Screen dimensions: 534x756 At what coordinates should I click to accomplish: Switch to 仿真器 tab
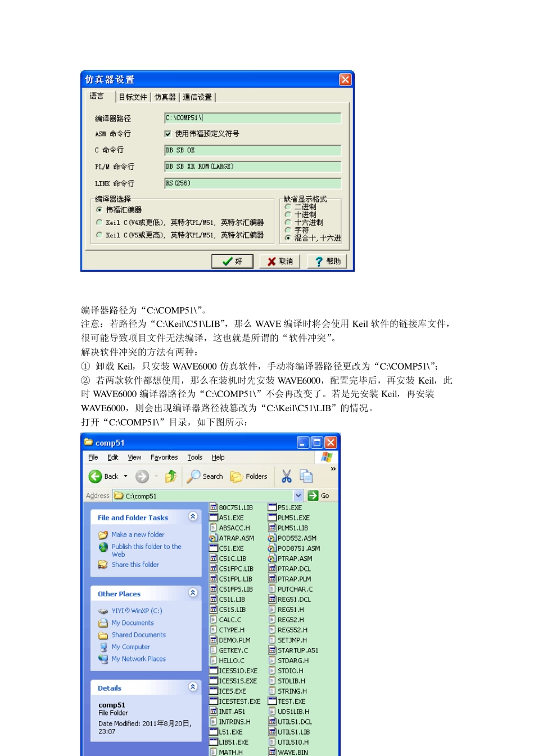(x=165, y=97)
